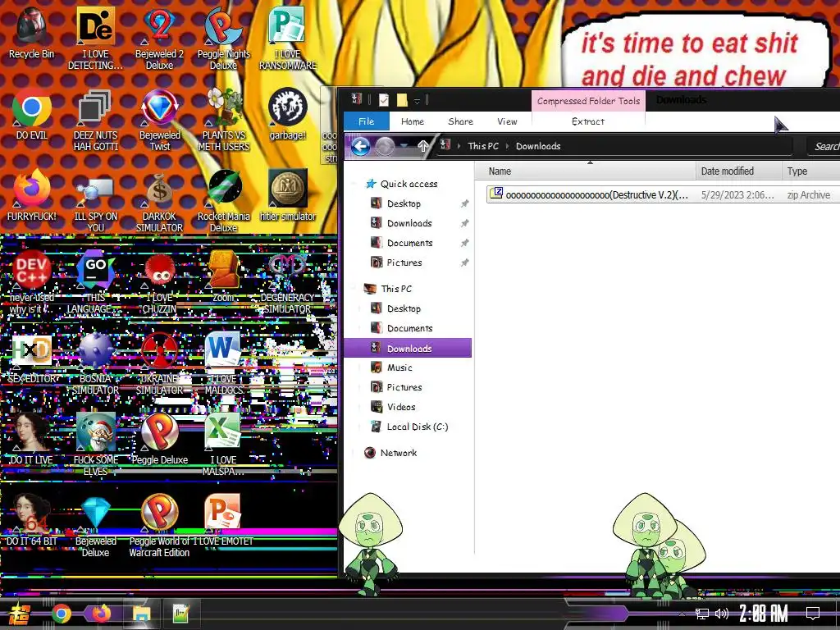840x630 pixels.
Task: Select Quick access in navigation pane
Action: pos(409,184)
